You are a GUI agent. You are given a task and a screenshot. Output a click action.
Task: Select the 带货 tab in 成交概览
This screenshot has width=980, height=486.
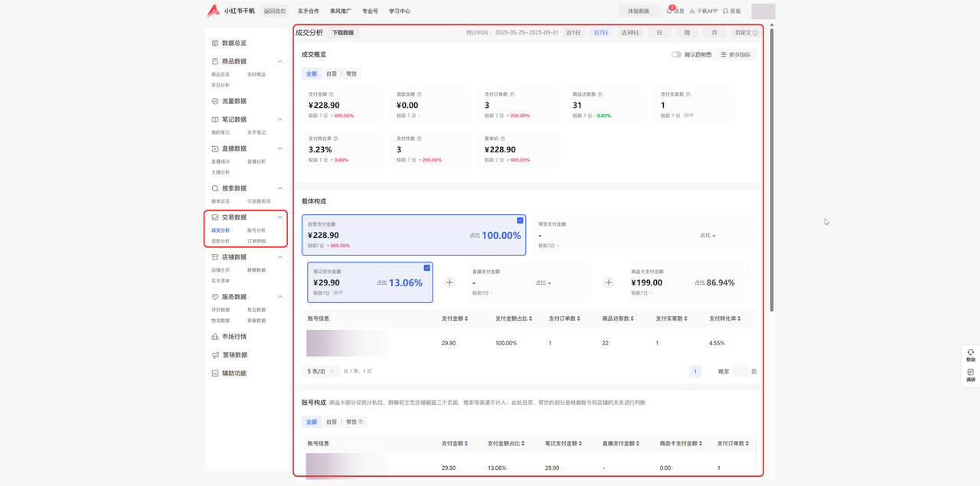(351, 74)
